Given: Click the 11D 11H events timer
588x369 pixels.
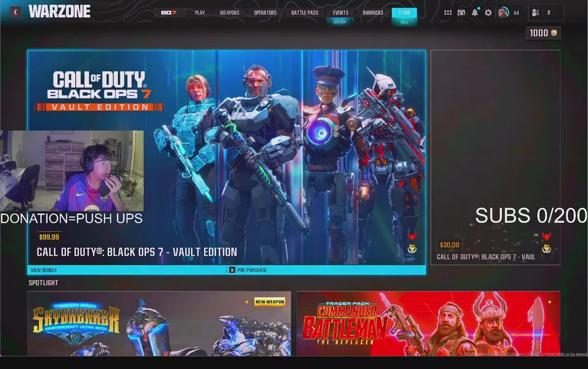Looking at the screenshot, I should 339,22.
